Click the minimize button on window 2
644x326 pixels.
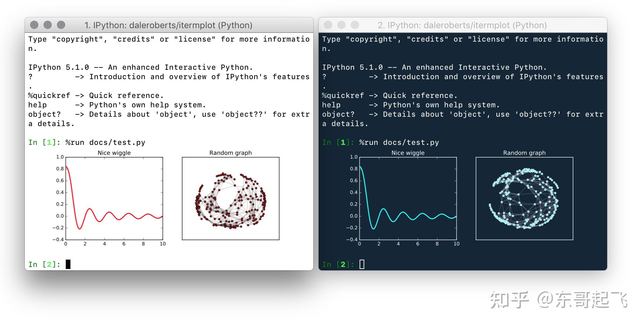(341, 25)
